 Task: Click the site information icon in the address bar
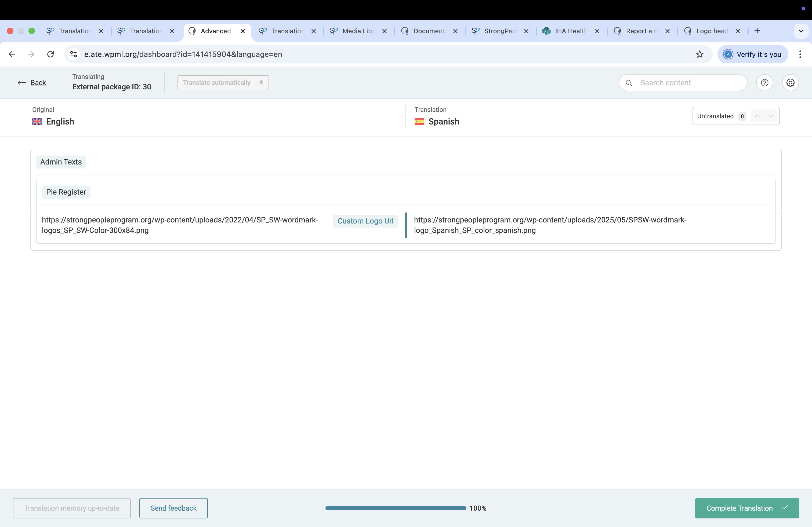(x=73, y=54)
